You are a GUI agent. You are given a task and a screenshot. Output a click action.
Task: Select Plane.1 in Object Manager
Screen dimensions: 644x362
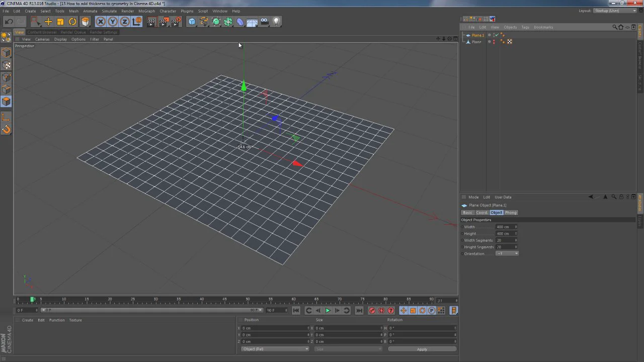pos(478,35)
